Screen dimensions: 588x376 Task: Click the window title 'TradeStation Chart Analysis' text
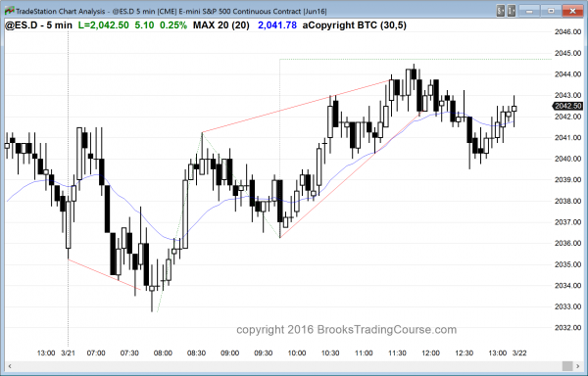(x=61, y=11)
